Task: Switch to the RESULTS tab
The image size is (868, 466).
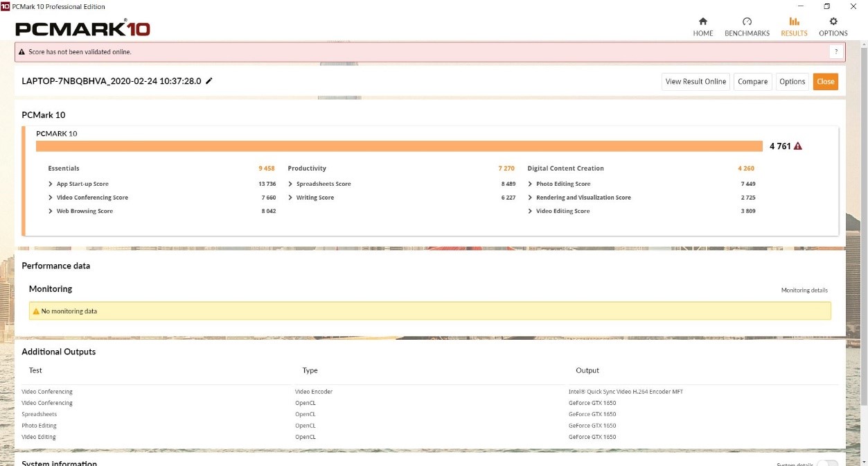Action: click(x=794, y=27)
